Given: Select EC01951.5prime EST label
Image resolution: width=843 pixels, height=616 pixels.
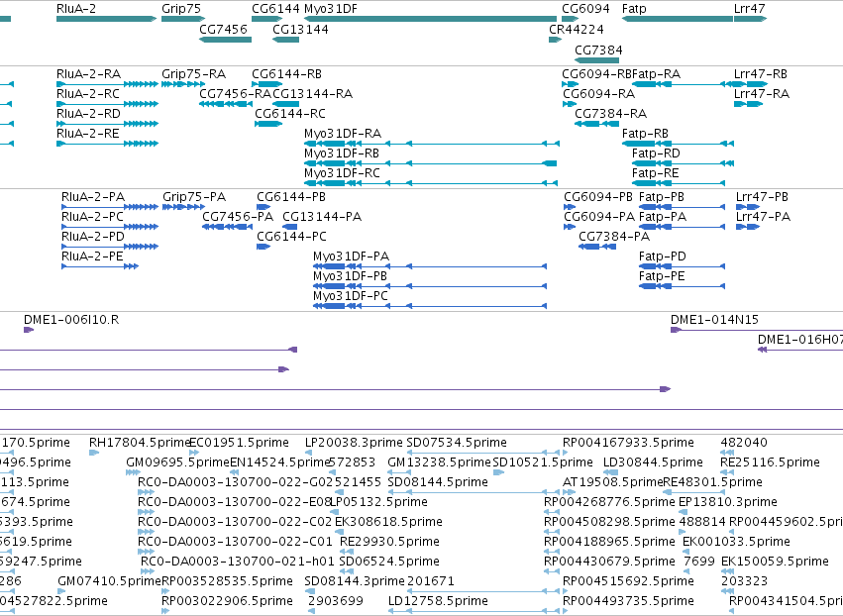Looking at the screenshot, I should (240, 443).
